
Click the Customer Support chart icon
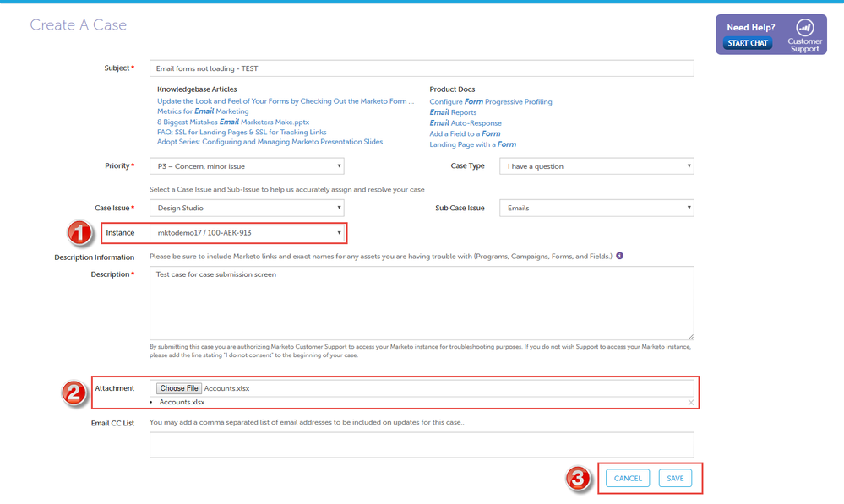(804, 27)
